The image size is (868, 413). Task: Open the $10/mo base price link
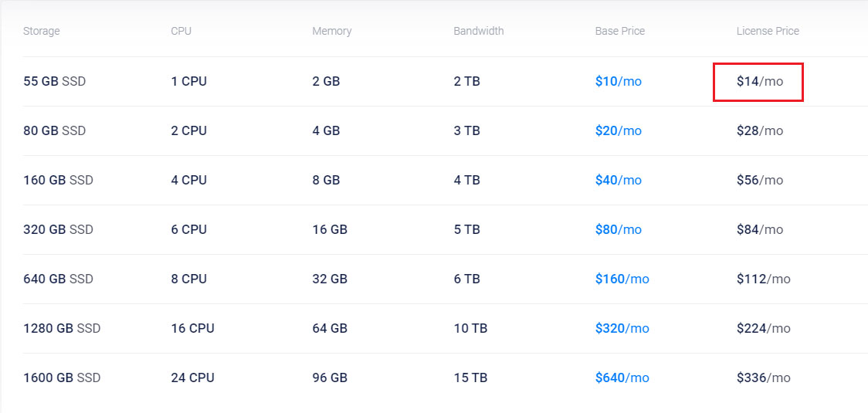[619, 81]
